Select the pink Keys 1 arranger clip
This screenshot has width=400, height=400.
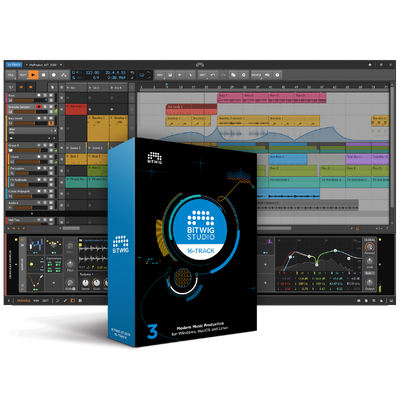[229, 98]
